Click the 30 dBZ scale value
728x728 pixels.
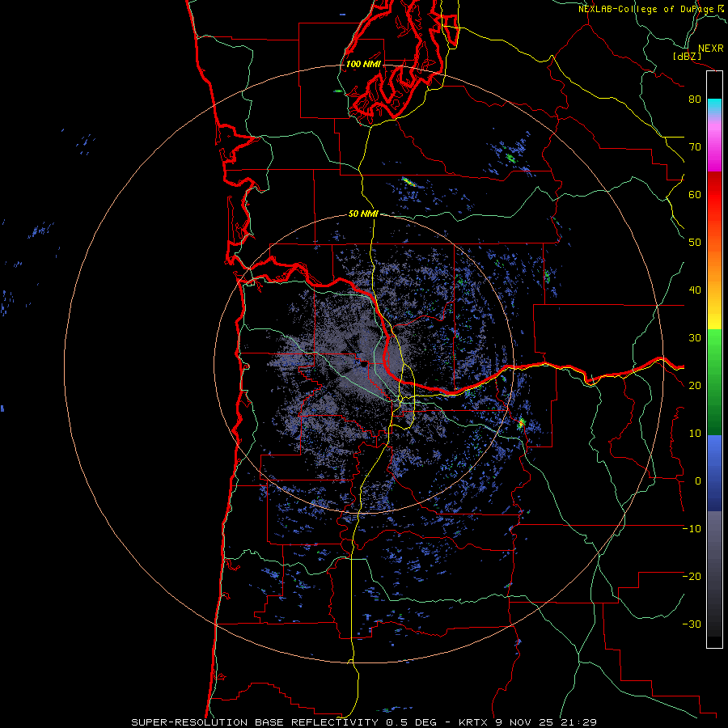(695, 338)
